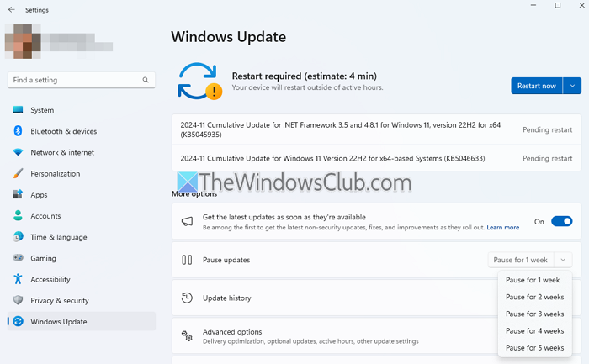Click the Accessibility figure icon
This screenshot has height=364, width=589.
point(18,279)
